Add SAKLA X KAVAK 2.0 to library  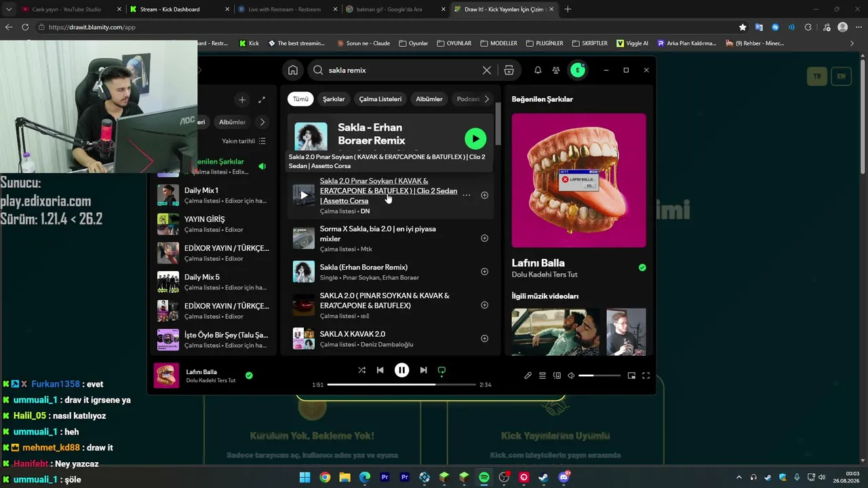[x=484, y=338]
